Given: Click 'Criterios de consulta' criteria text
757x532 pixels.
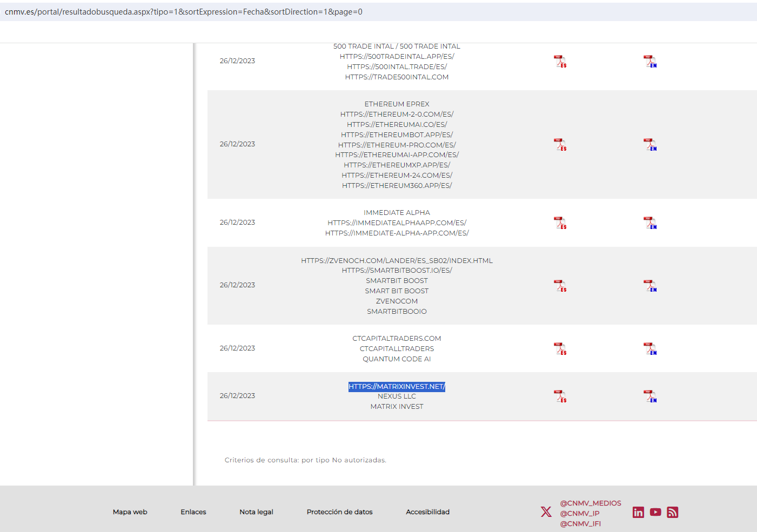Looking at the screenshot, I should click(305, 460).
